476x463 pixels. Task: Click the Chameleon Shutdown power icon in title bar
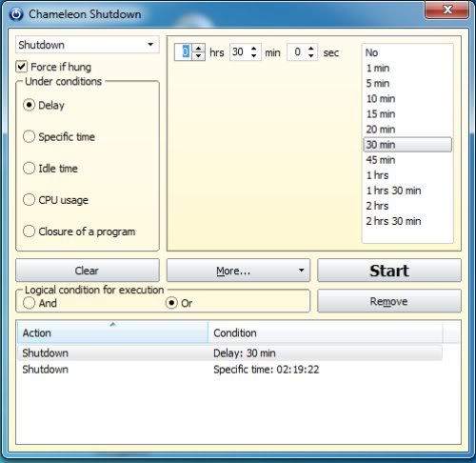16,14
